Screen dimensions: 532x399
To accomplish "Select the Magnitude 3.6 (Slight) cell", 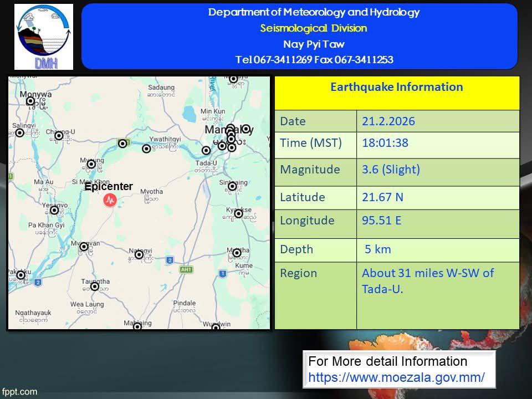I will point(437,170).
